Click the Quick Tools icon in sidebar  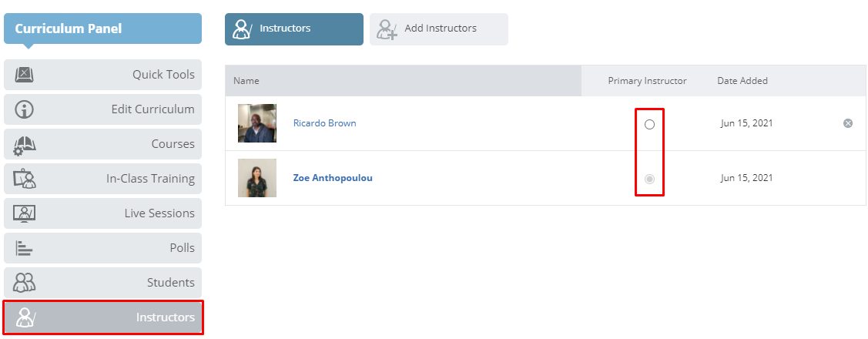[25, 74]
